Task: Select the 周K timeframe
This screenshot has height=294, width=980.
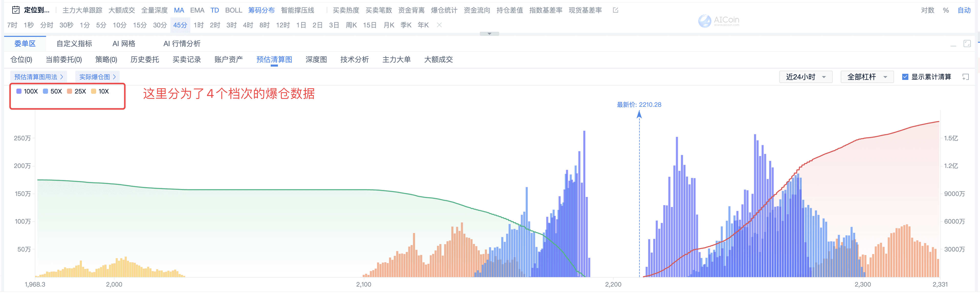Action: 351,25
